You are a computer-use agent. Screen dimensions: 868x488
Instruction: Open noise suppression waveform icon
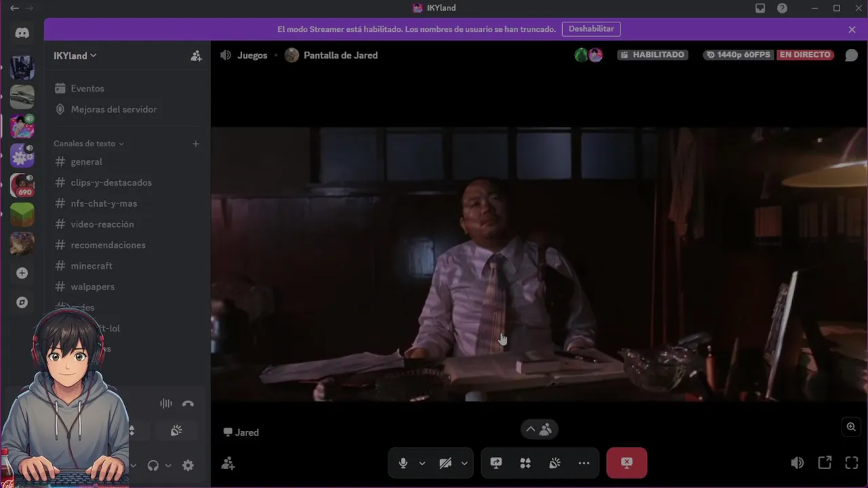(x=165, y=403)
